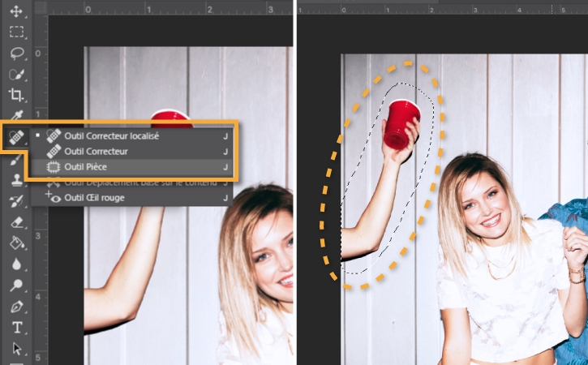Select the Quick Selection tool
Viewport: 588px width, 365px height.
pos(16,74)
